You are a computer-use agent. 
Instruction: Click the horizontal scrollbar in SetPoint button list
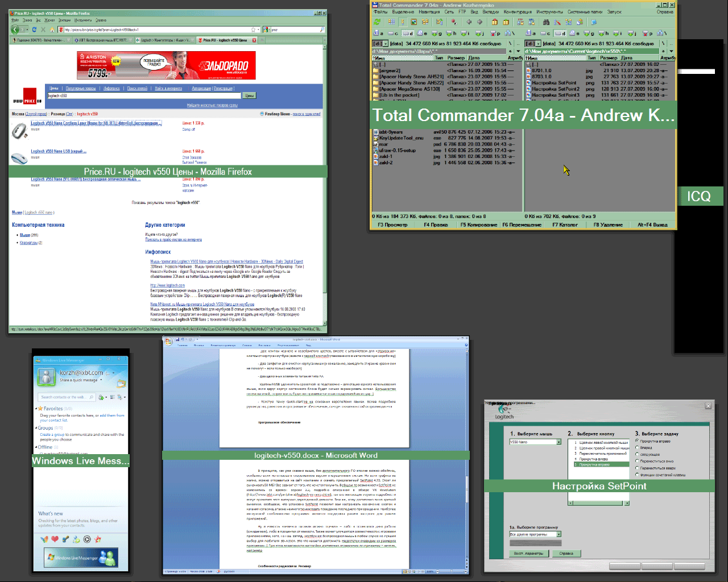(599, 503)
